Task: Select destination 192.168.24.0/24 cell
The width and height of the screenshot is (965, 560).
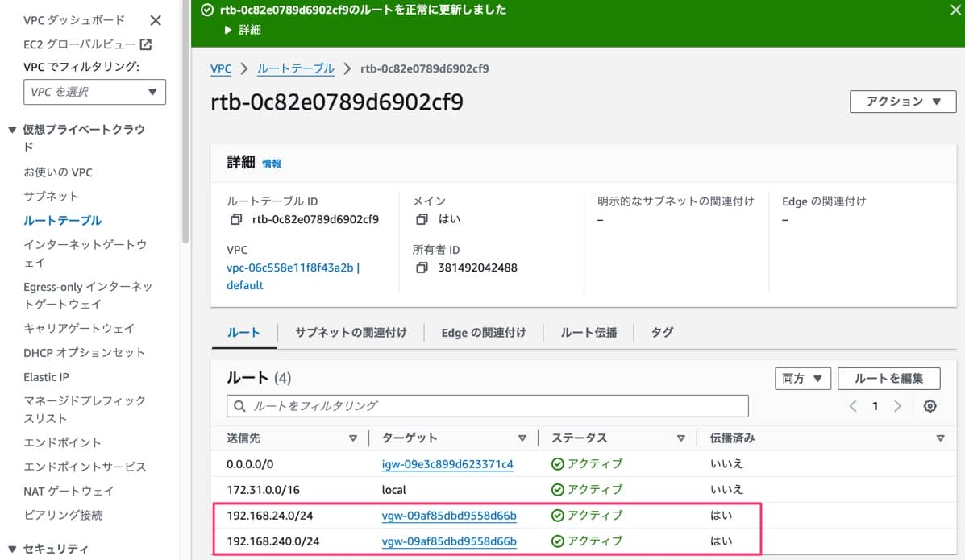Action: click(269, 516)
